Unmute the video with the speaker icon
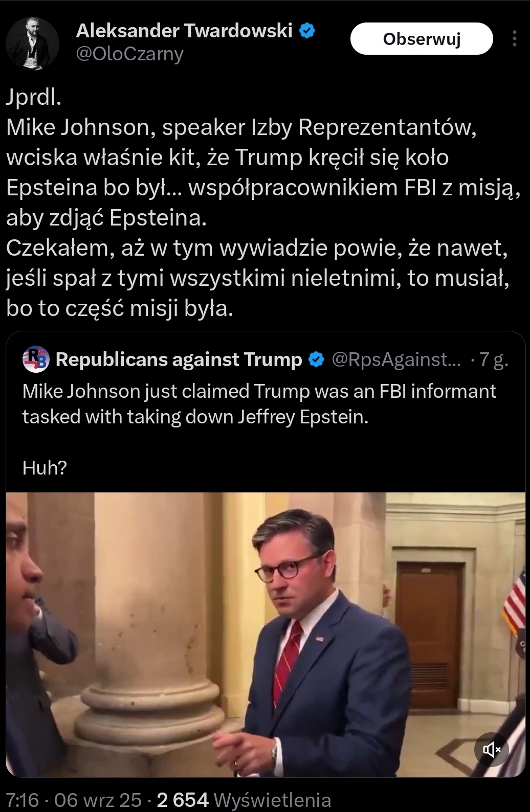 491,750
